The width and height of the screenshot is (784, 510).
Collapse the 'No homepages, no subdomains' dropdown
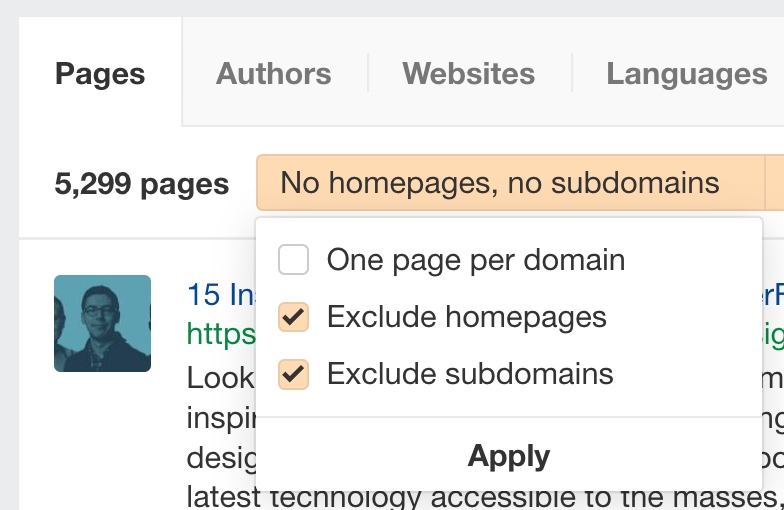[x=510, y=182]
